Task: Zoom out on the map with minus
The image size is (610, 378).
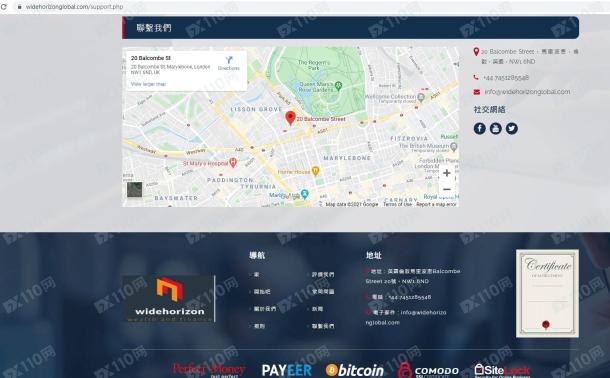Action: point(447,189)
